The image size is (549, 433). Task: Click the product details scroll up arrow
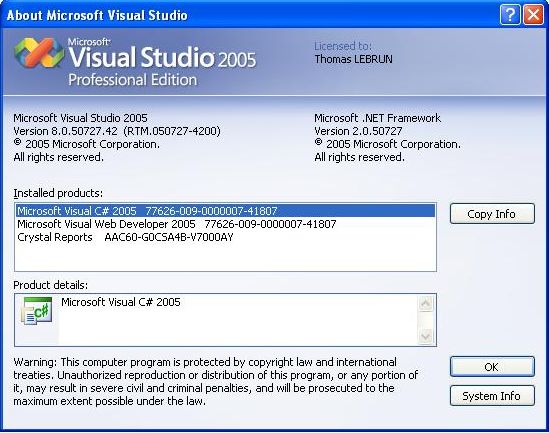(426, 303)
